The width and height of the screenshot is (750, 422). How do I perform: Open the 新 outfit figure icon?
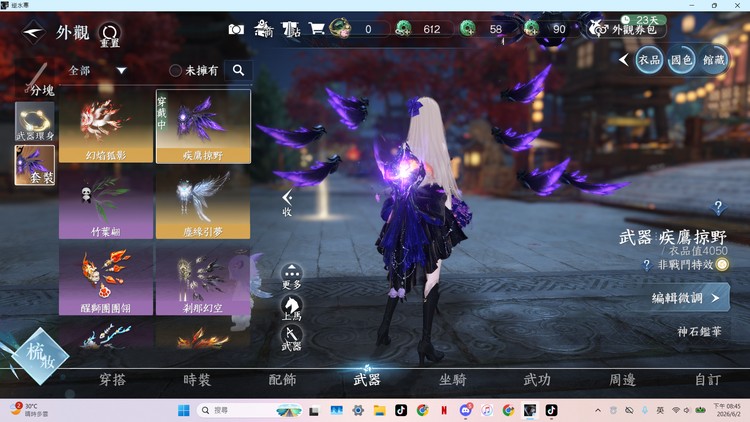coord(264,29)
